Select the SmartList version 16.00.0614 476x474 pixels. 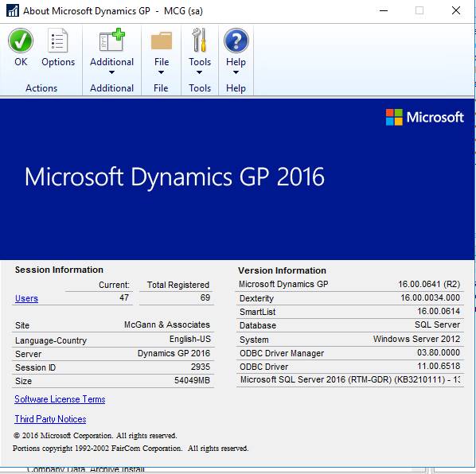pyautogui.click(x=439, y=311)
